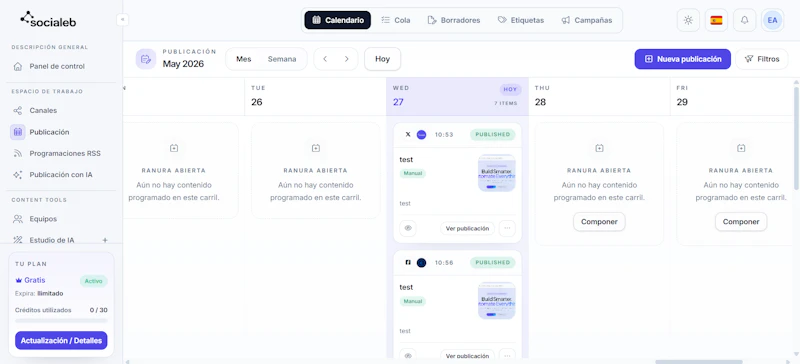
Task: Click the dark account avatar on the 10:56 post
Action: (421, 262)
